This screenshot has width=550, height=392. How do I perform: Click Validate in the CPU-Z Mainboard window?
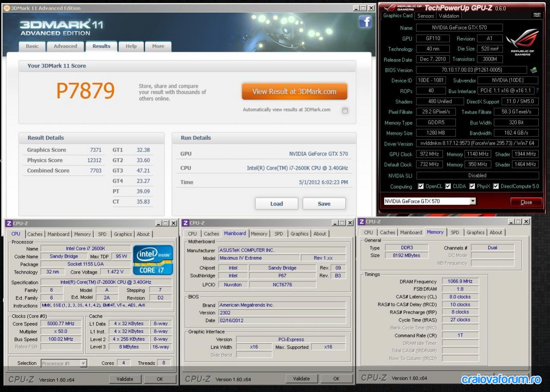301,379
